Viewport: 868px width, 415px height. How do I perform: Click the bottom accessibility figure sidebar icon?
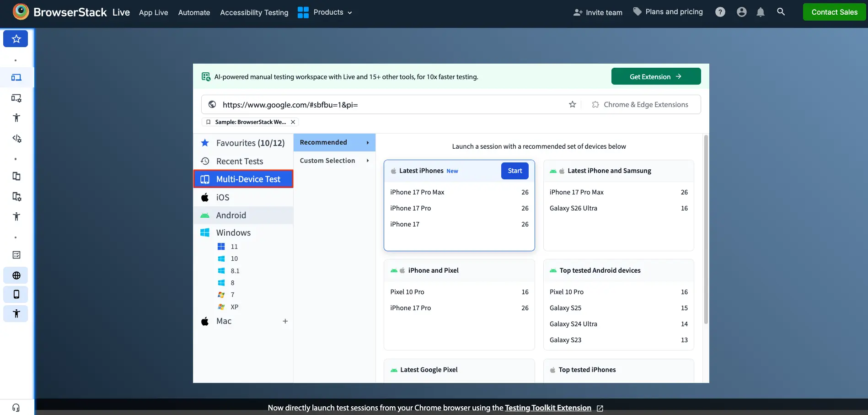coord(16,313)
